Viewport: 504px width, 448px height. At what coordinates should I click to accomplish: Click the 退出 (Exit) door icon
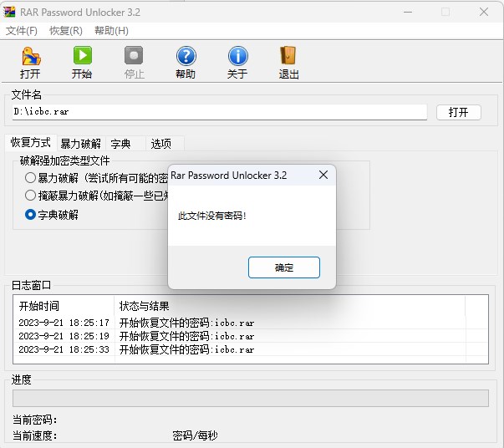[x=288, y=56]
